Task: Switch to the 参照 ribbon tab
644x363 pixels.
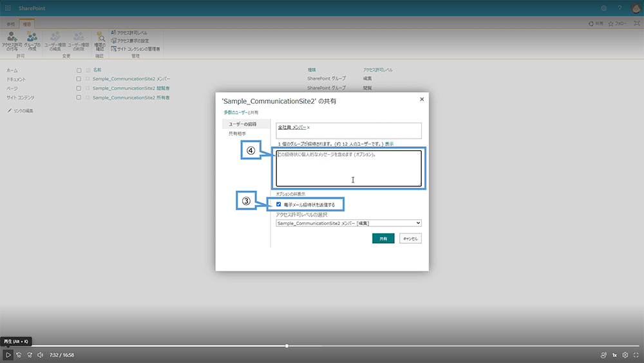Action: coord(11,25)
